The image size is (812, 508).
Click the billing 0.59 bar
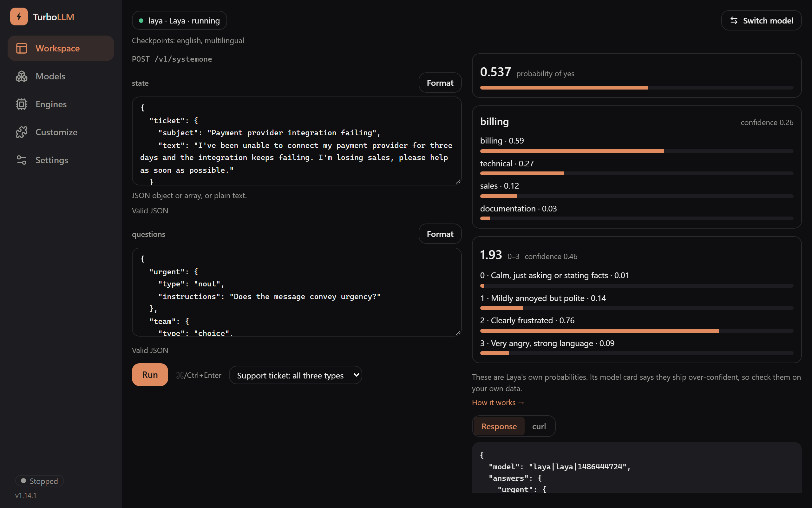[637, 151]
